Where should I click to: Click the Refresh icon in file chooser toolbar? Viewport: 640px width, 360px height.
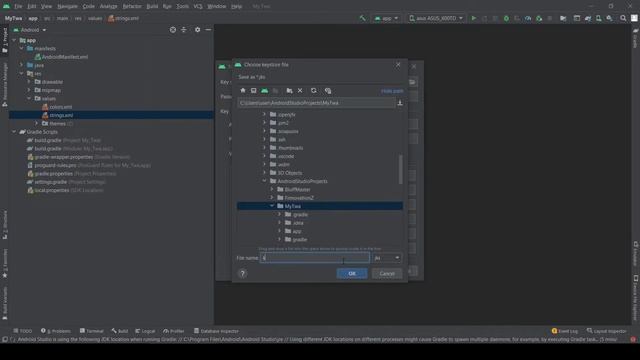(x=313, y=91)
